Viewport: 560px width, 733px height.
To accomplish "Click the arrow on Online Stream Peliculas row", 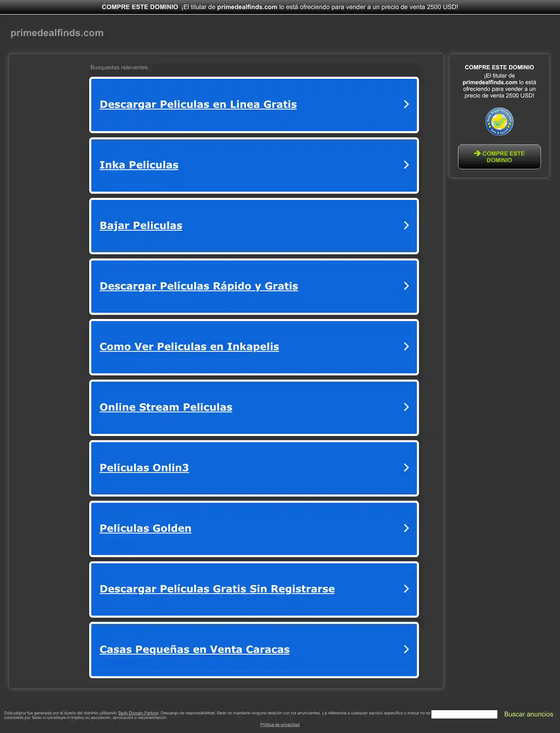I will pos(406,407).
